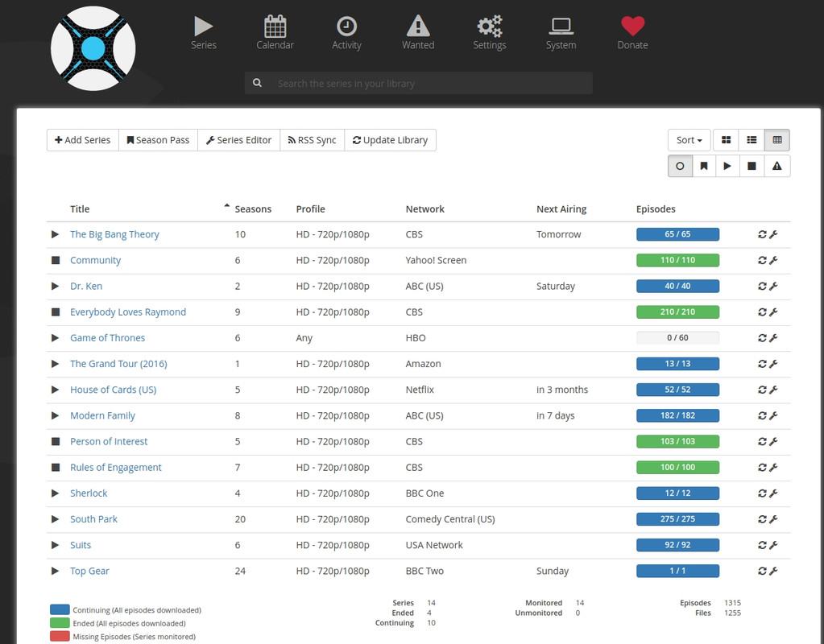This screenshot has width=824, height=644.
Task: Click Community ended status square
Action: coord(56,260)
